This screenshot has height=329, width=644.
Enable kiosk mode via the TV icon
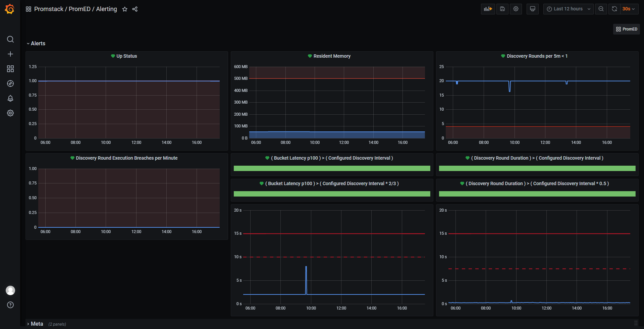point(532,9)
